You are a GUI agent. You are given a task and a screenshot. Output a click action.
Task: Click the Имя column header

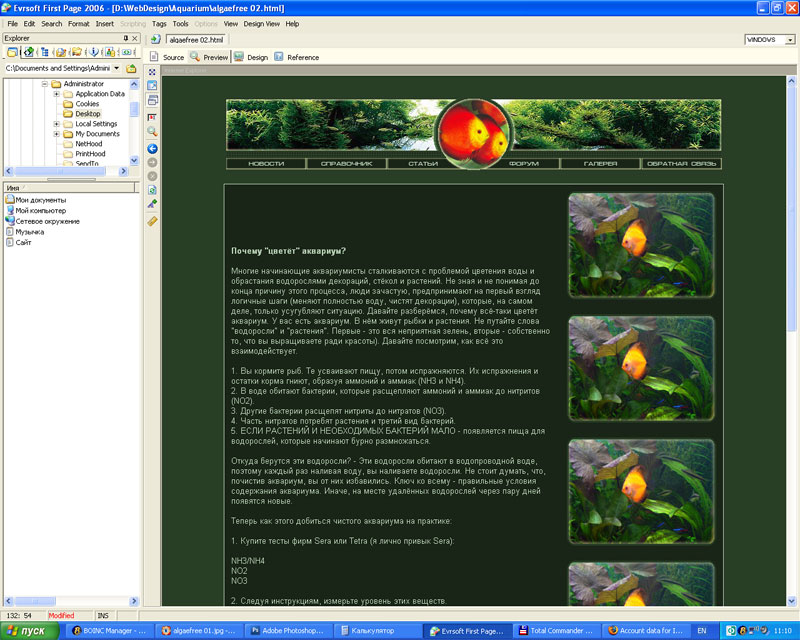click(69, 188)
